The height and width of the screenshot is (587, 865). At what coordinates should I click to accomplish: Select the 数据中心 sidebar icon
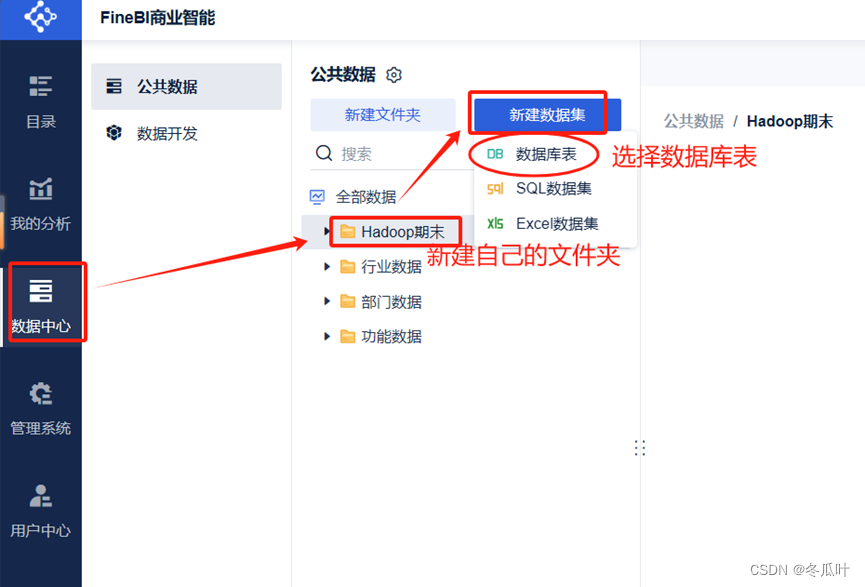click(x=41, y=291)
